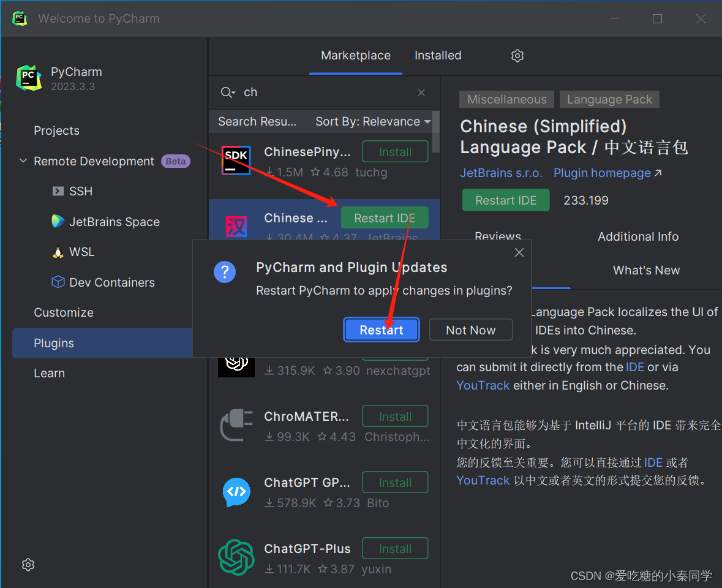Image resolution: width=722 pixels, height=588 pixels.
Task: Install the ChatGPT GPT plugin by Bito
Action: [395, 483]
